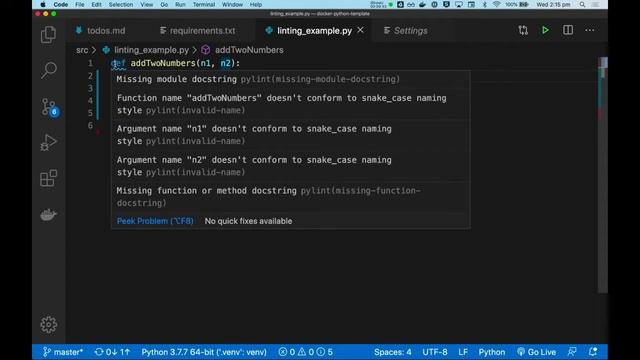Screen dimensions: 640x360
Task: Click Peek Problem link in hover
Action: (x=155, y=221)
